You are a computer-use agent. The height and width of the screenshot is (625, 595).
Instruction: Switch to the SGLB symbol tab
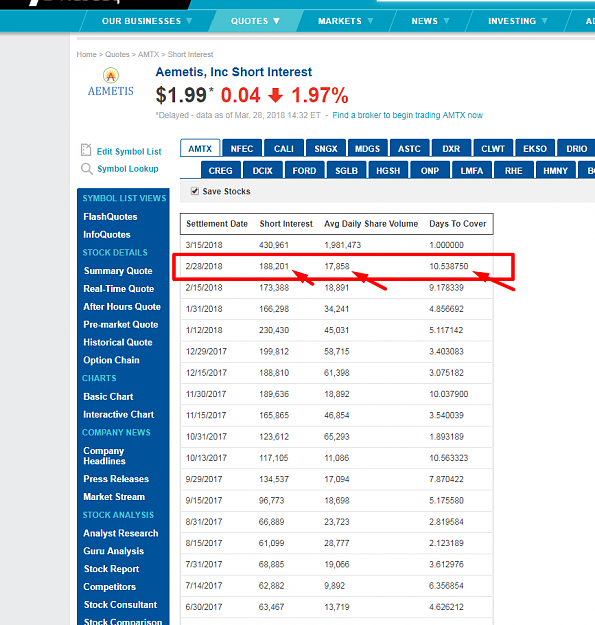coord(346,171)
